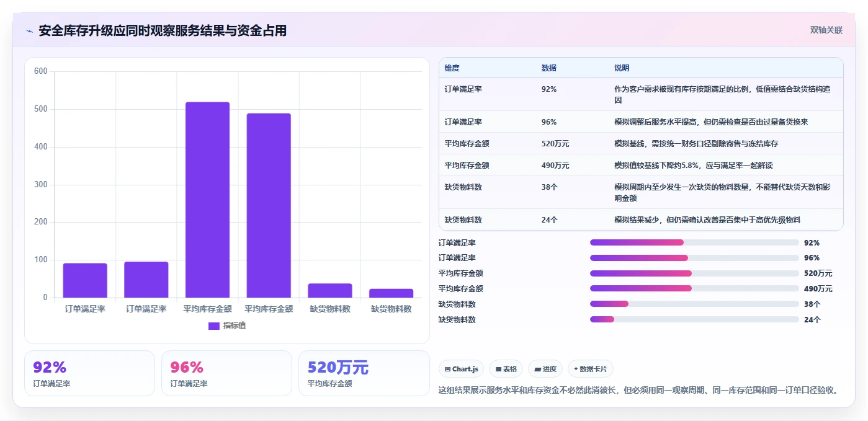
Task: Open the 96% 订单满足率 summary card
Action: click(226, 373)
